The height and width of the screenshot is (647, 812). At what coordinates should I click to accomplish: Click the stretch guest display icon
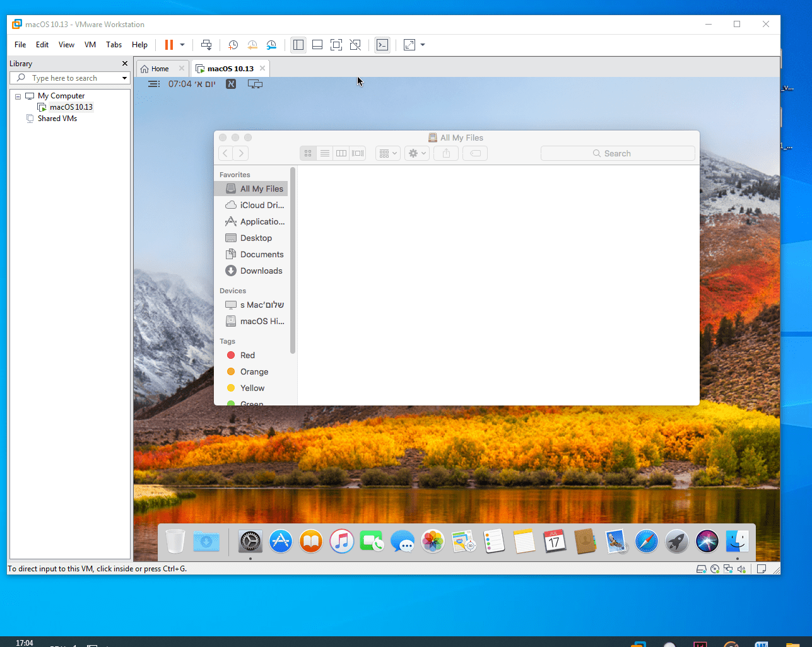(409, 45)
